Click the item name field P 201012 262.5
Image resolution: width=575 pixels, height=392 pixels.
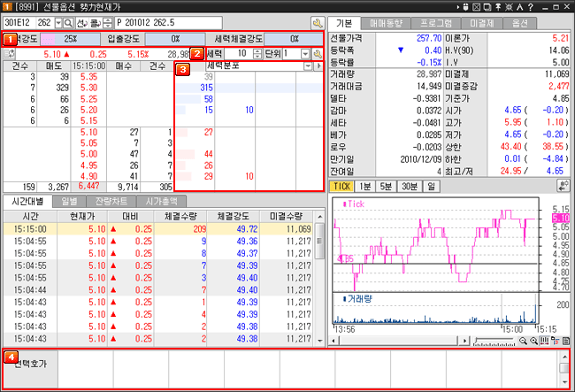coord(168,23)
